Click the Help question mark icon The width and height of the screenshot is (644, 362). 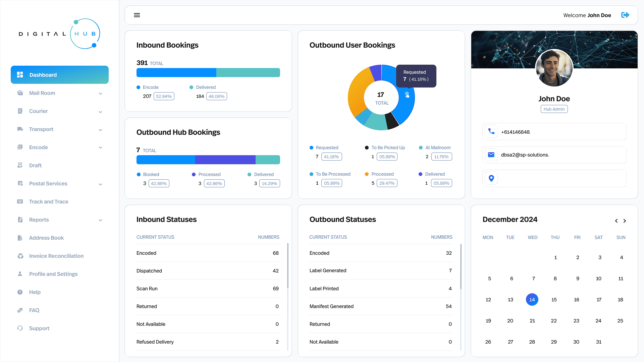[x=20, y=292]
